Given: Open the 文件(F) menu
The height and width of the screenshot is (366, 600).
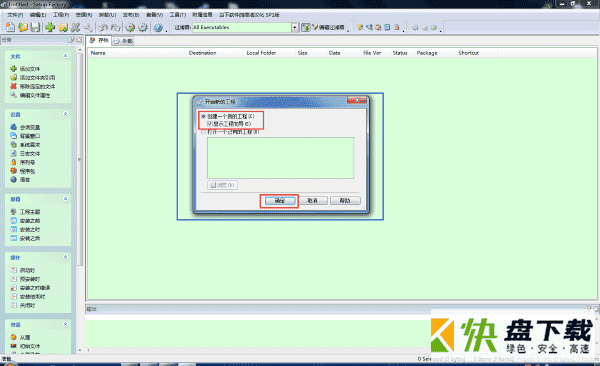Looking at the screenshot, I should [15, 15].
